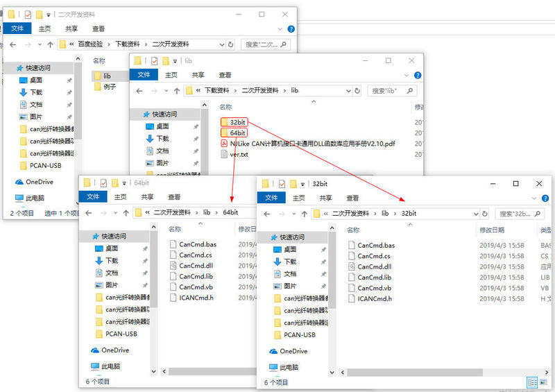Go up one level in 32bit window

(304, 214)
